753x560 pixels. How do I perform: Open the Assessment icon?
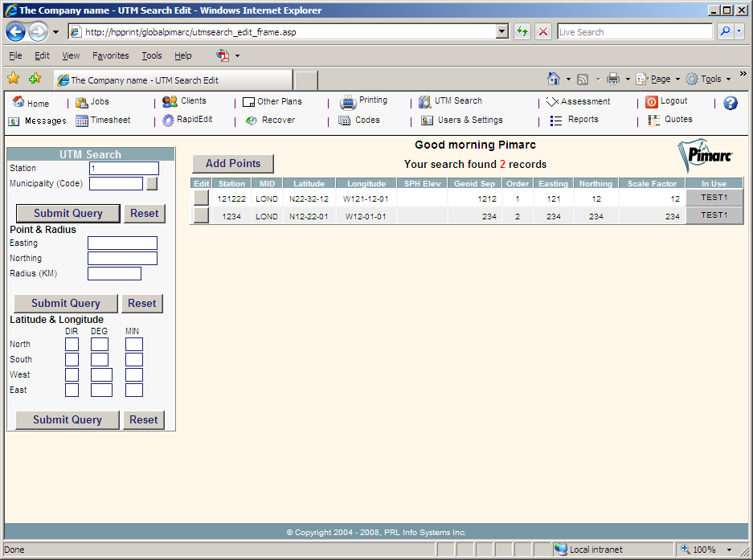coord(552,102)
